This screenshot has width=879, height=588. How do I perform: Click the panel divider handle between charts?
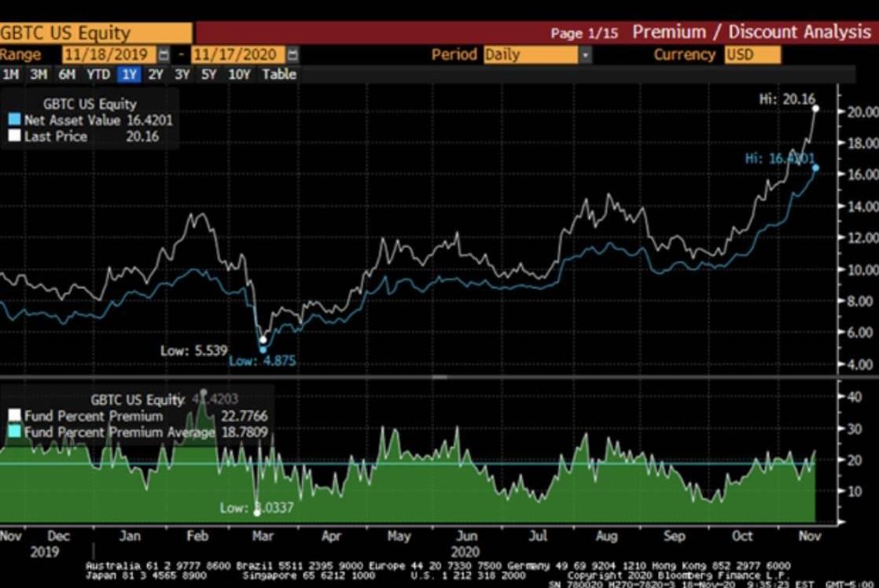pyautogui.click(x=439, y=377)
